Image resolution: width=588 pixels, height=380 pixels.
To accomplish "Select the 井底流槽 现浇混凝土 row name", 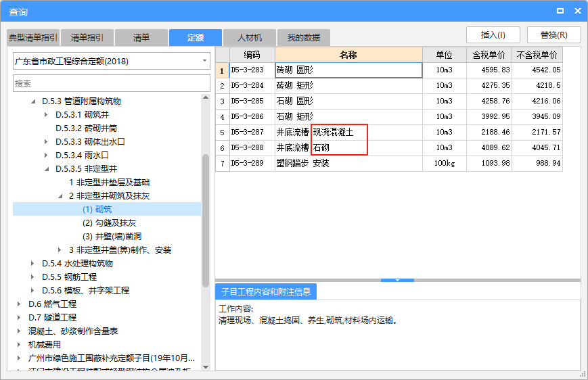I will (x=348, y=133).
